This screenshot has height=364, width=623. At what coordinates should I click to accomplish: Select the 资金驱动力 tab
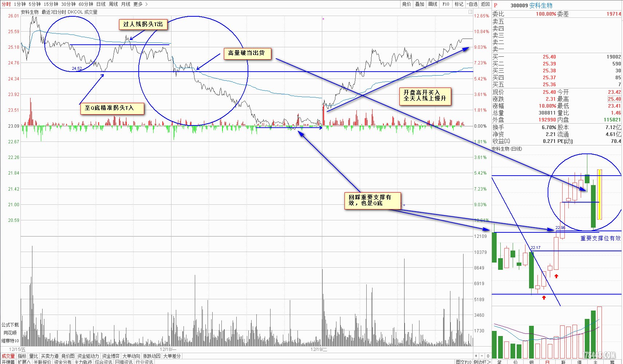(x=88, y=356)
